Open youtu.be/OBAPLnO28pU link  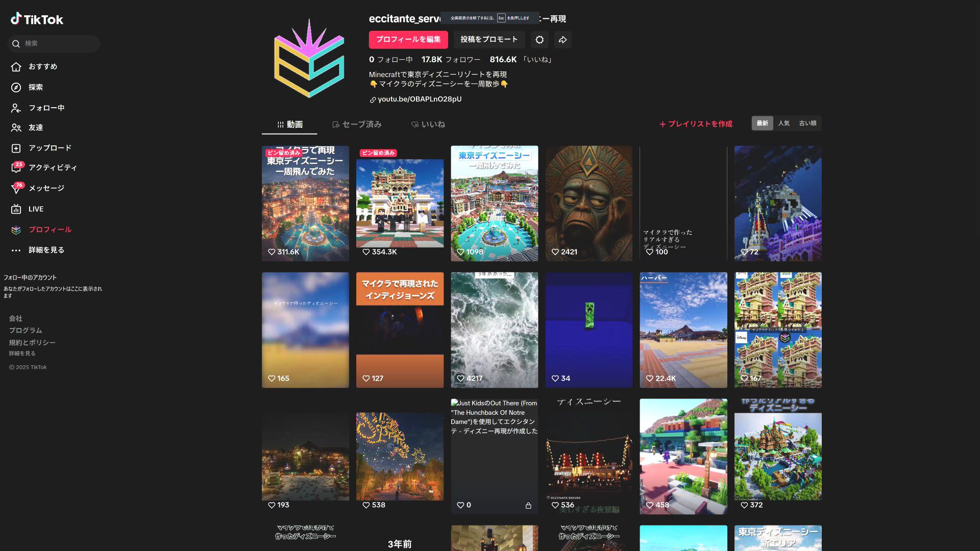(420, 99)
